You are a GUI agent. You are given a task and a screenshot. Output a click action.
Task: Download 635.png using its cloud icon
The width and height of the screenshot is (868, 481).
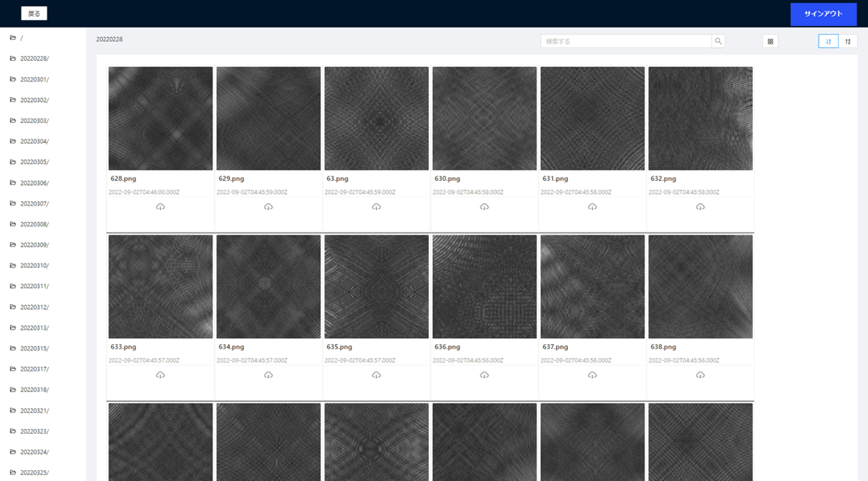pyautogui.click(x=376, y=375)
